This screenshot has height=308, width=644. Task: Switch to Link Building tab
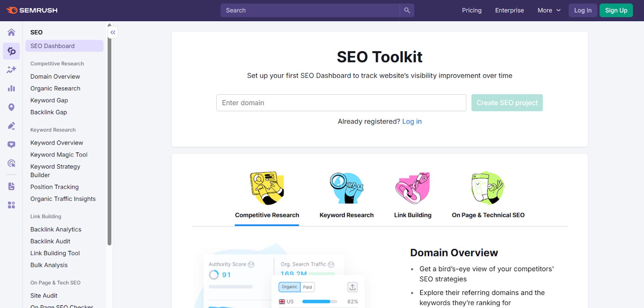pyautogui.click(x=413, y=215)
